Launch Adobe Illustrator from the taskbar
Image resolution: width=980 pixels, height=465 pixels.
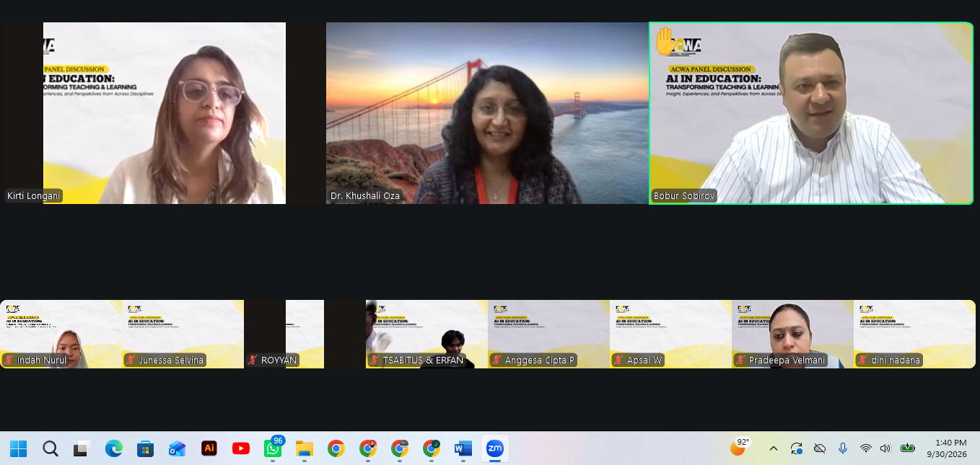click(209, 448)
